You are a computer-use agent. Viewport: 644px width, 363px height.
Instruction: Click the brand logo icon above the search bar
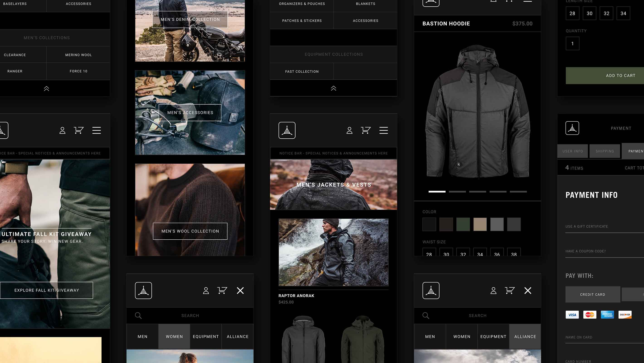point(144,290)
